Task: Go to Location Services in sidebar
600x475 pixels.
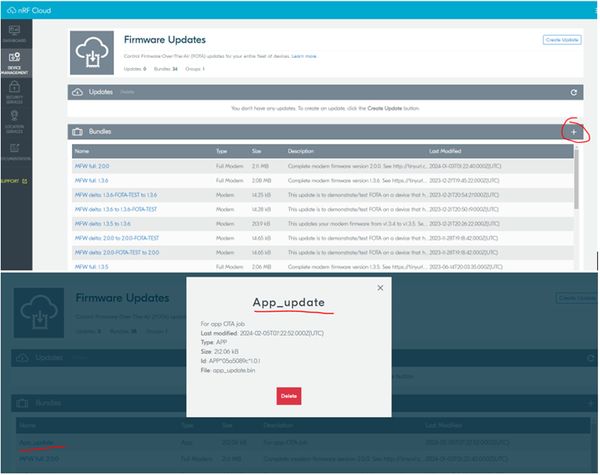Action: pos(15,123)
